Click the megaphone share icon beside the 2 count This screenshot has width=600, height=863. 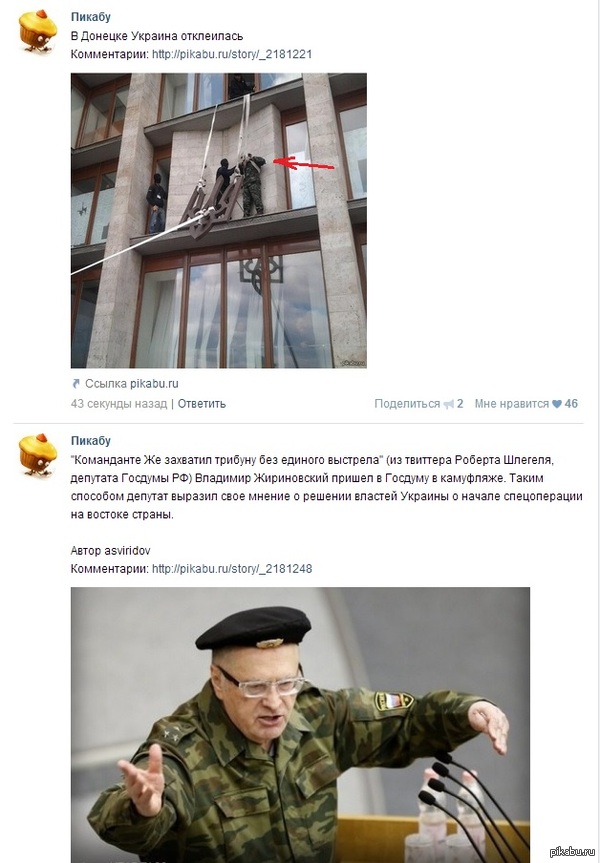449,404
